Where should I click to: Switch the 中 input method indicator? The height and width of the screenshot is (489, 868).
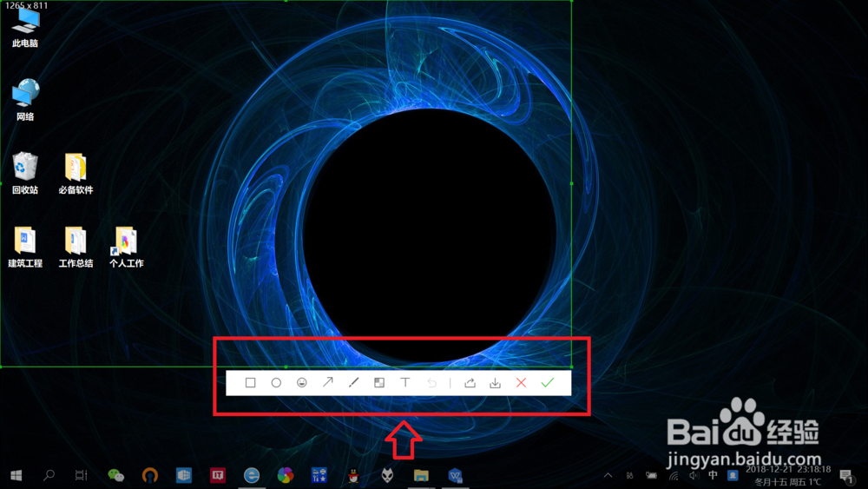[x=713, y=475]
